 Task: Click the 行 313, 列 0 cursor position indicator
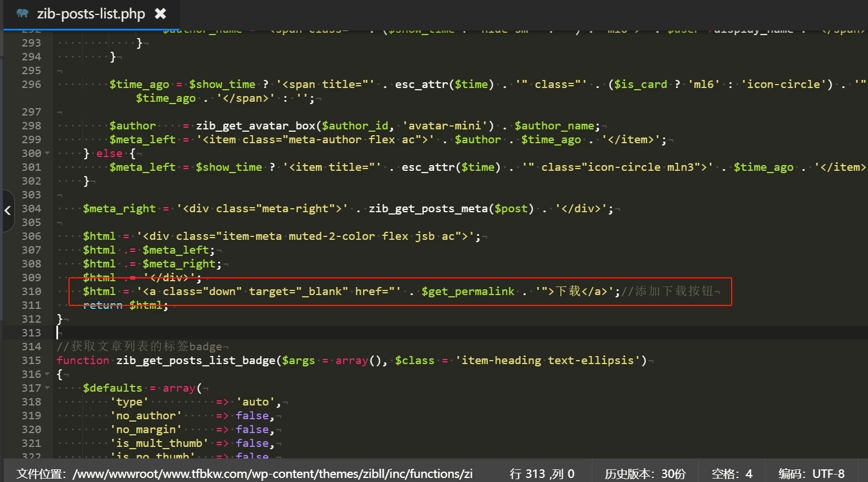(541, 473)
